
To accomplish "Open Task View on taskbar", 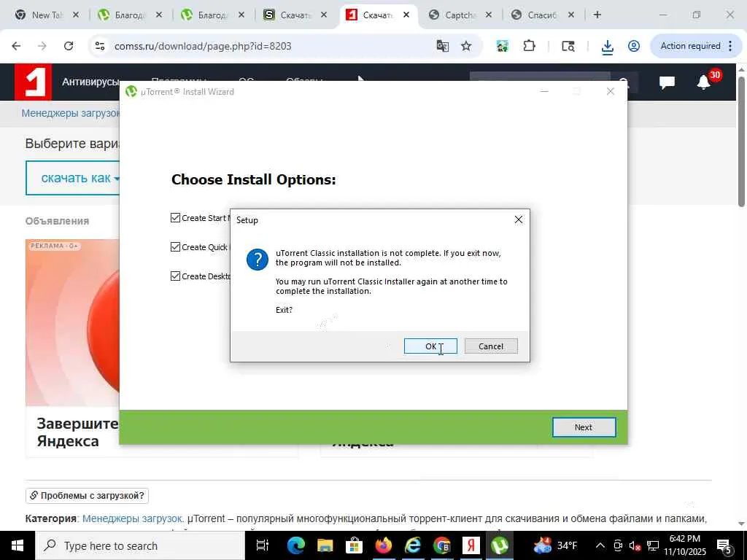I will tap(263, 545).
